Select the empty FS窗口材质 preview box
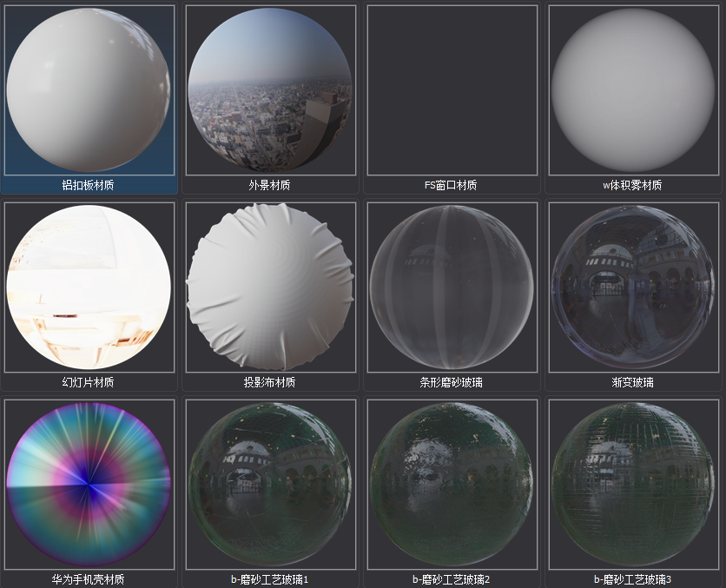726x588 pixels. tap(451, 89)
